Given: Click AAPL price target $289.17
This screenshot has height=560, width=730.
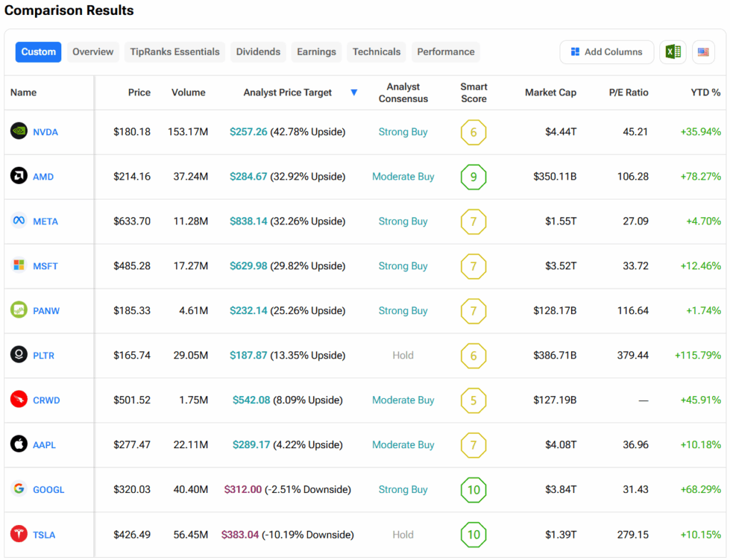Looking at the screenshot, I should click(x=251, y=445).
